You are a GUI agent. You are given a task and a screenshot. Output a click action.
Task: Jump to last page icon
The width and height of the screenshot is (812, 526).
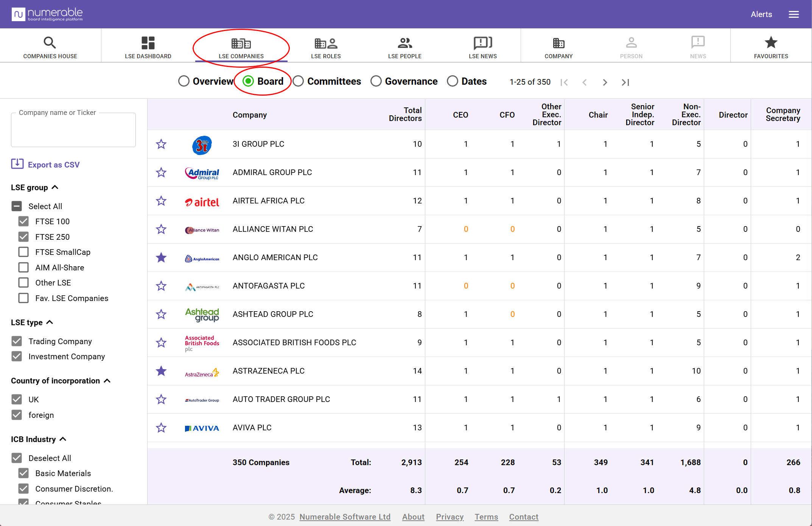tap(625, 82)
